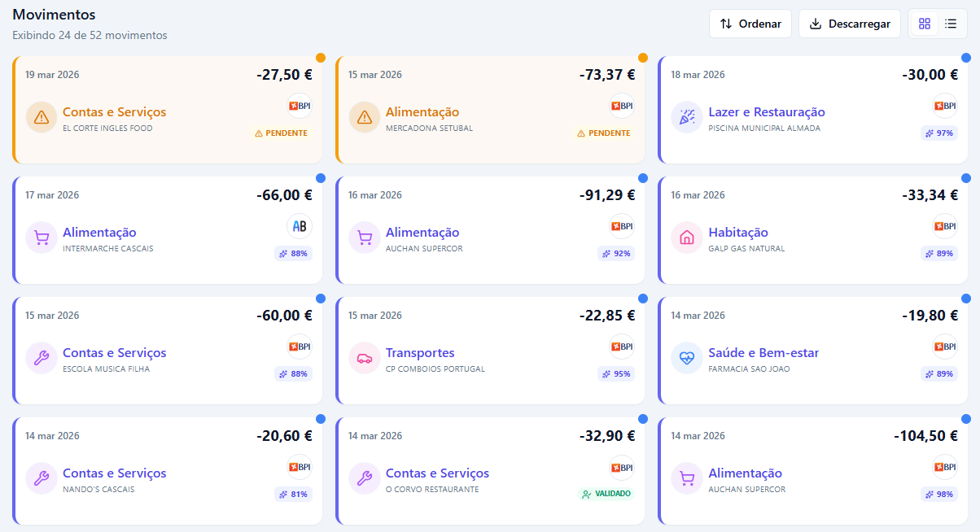
Task: Click the BPI bank logo on PISCINA MUNICIPAL ALMADA
Action: point(943,105)
